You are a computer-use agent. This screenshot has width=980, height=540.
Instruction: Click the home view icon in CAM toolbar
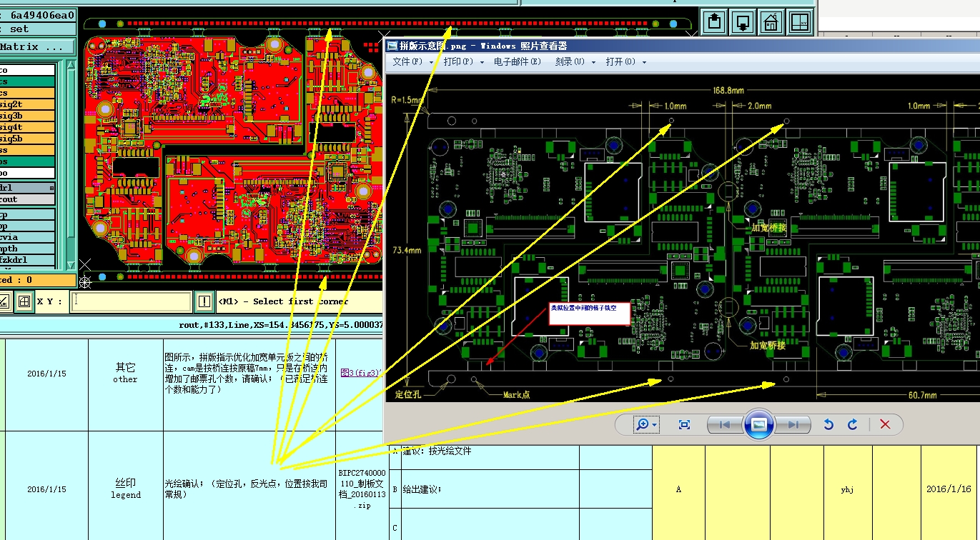(771, 21)
